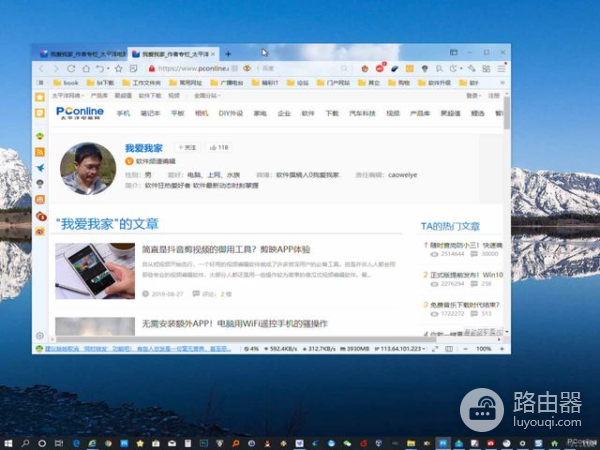600x450 pixels.
Task: Open the 广播电台 bookmarks folder
Action: click(x=227, y=83)
